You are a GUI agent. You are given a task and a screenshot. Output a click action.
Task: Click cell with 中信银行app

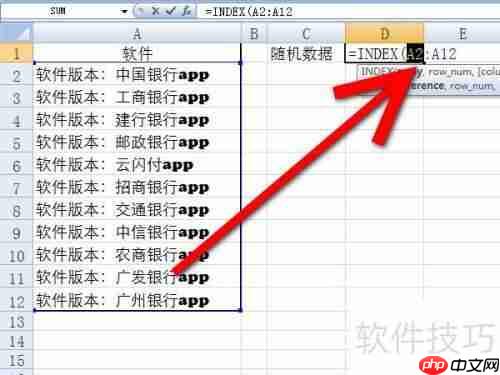(137, 232)
